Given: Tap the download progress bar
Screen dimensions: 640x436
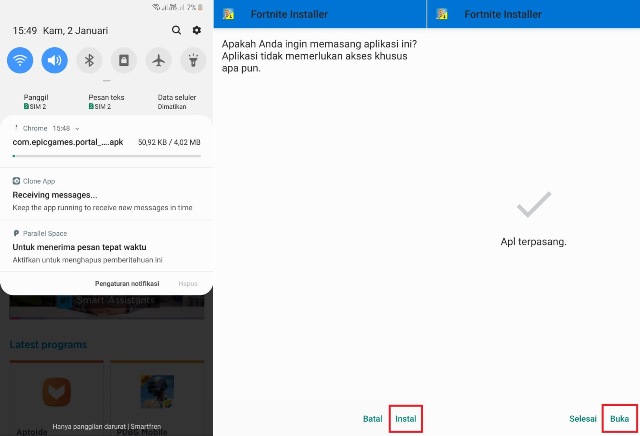Looking at the screenshot, I should pos(107,156).
